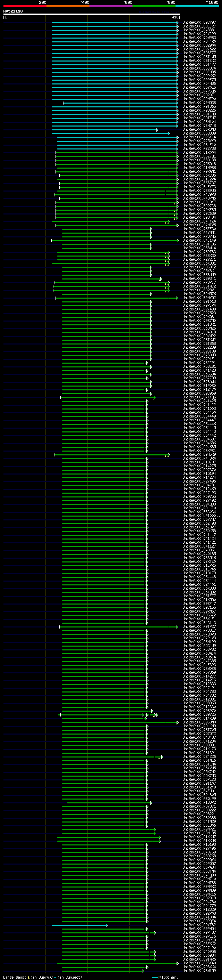Select UniRef100_A7QPI7 label
This screenshot has height=980, width=222.
(199, 282)
